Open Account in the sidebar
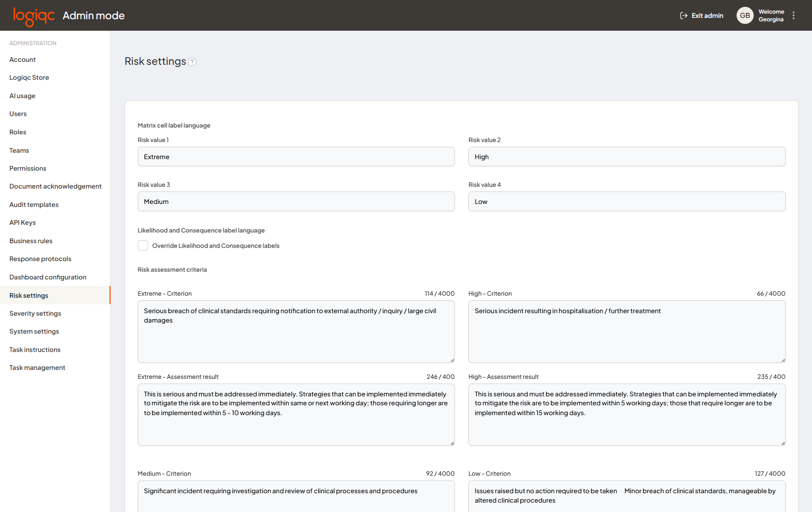 (x=23, y=60)
